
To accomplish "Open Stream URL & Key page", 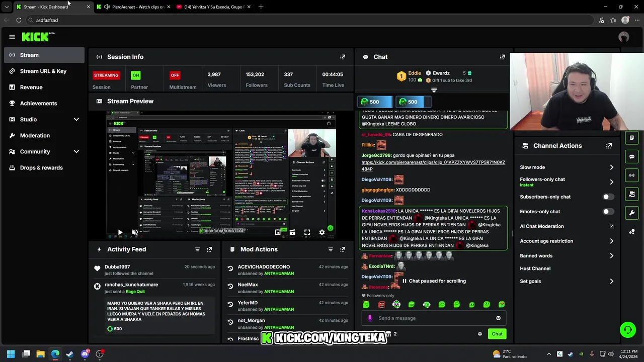I will 44,71.
